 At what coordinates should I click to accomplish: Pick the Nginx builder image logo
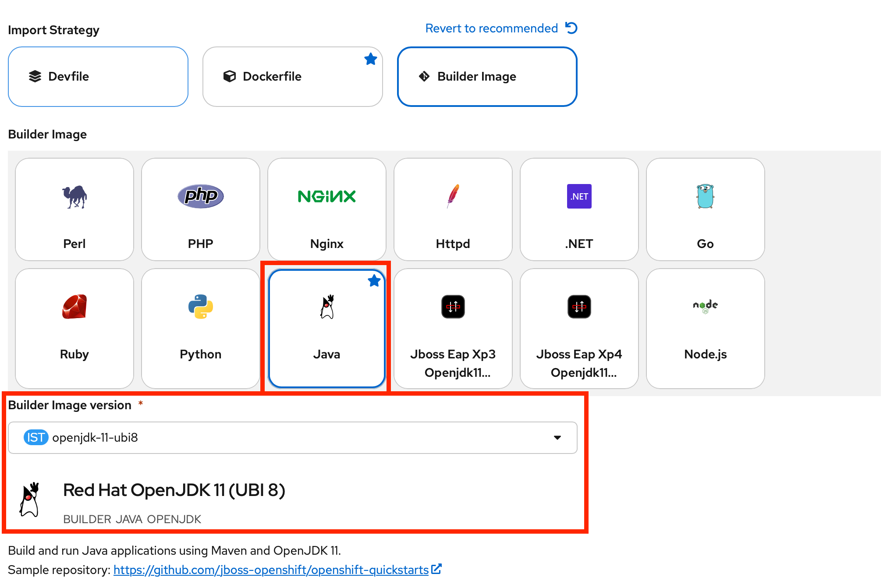[x=326, y=196]
